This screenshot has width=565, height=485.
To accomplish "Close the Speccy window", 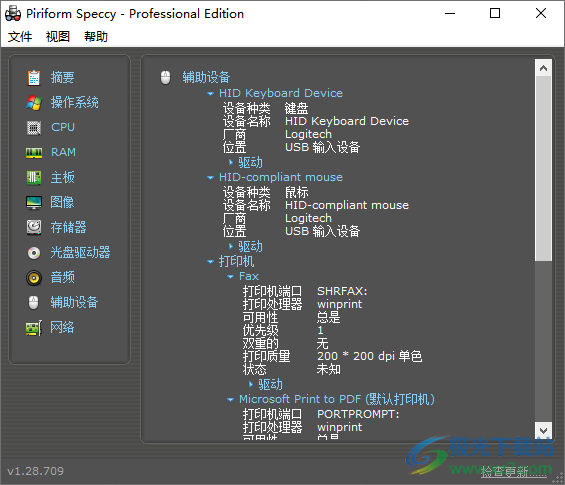I will [x=540, y=13].
